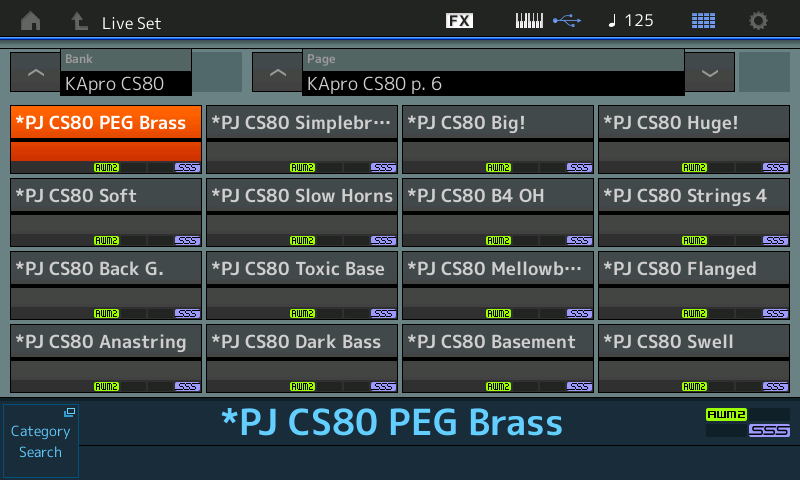Select the PJ CS80 Slow Horns slot
Screen dimensions: 800x480
302,212
